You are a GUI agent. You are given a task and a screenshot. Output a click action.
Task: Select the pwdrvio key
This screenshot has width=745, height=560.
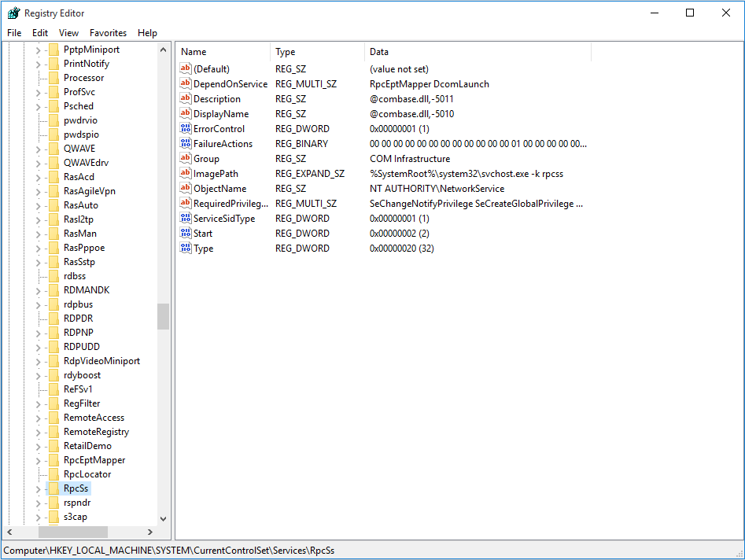click(80, 120)
